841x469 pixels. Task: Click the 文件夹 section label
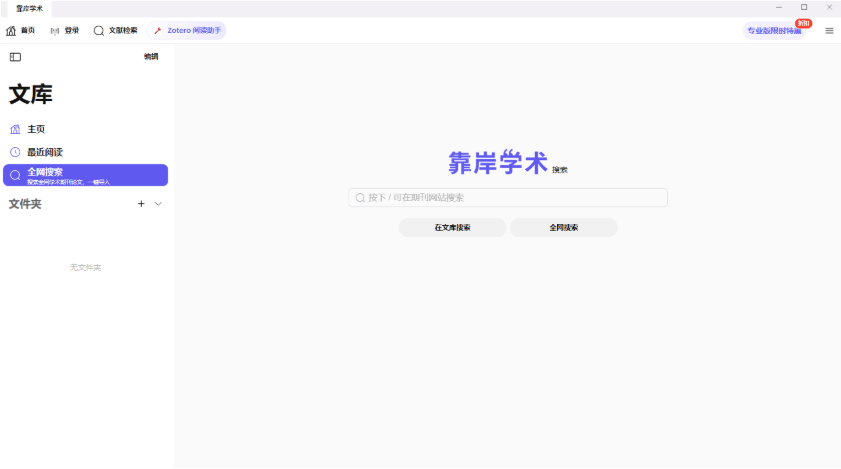click(25, 204)
